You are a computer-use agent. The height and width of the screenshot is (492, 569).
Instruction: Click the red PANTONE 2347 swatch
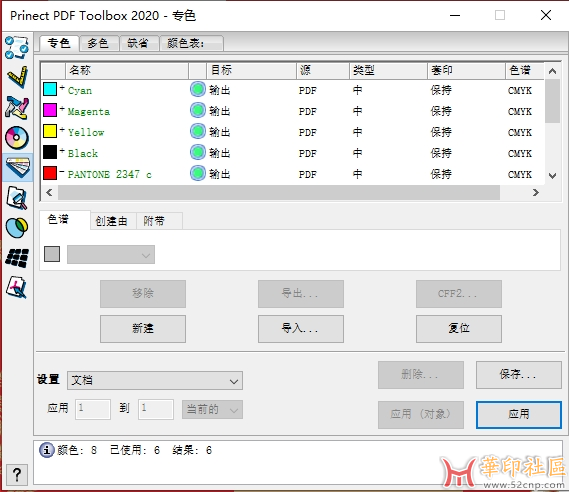pos(50,173)
